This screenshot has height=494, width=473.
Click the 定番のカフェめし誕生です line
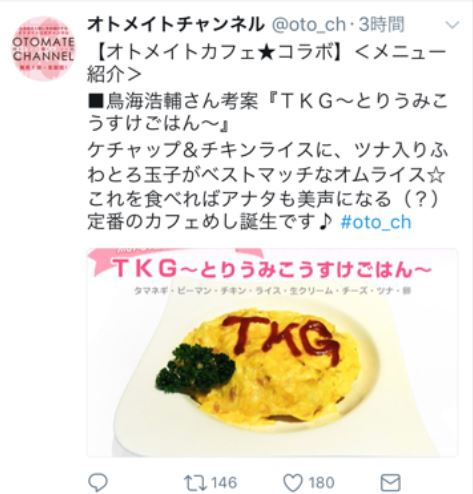(x=210, y=222)
